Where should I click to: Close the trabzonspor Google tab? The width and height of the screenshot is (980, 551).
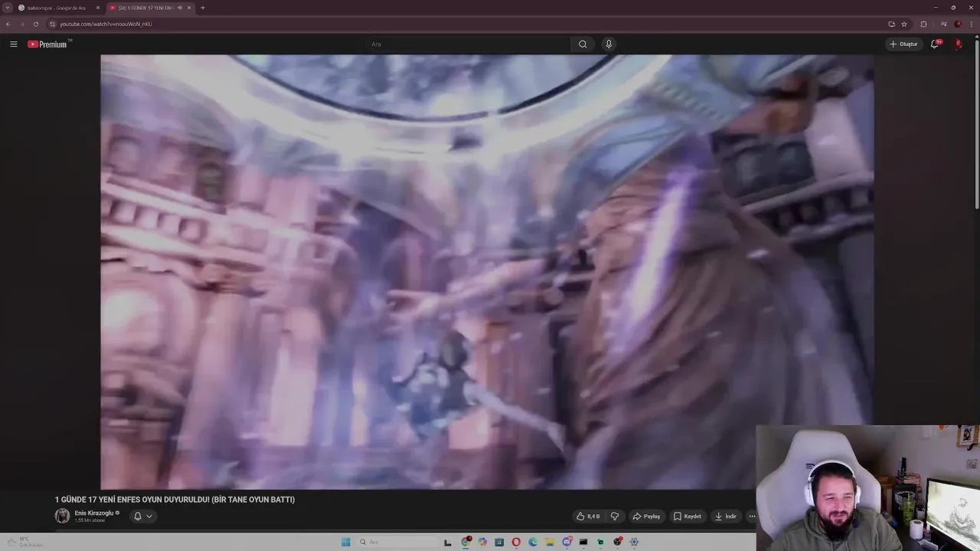coord(98,8)
